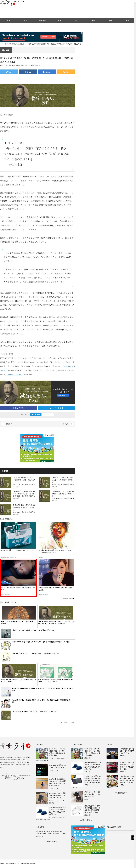Open the 漱石と明治人のことば banner image

(37, 95)
